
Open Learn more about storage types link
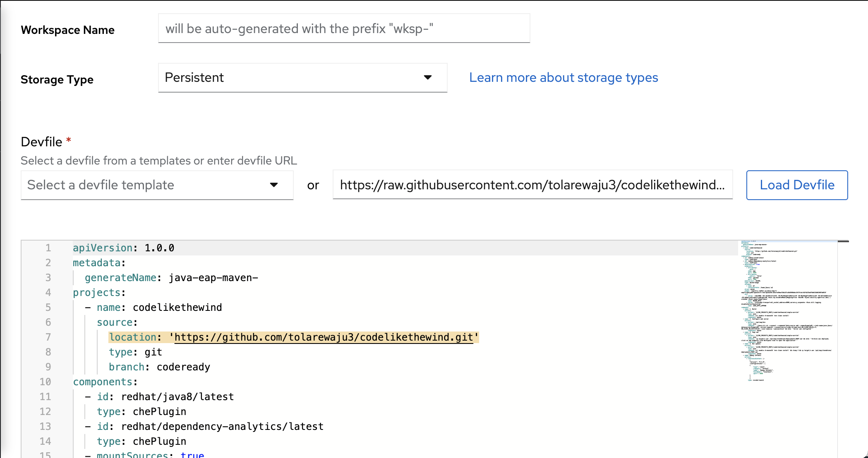tap(563, 77)
